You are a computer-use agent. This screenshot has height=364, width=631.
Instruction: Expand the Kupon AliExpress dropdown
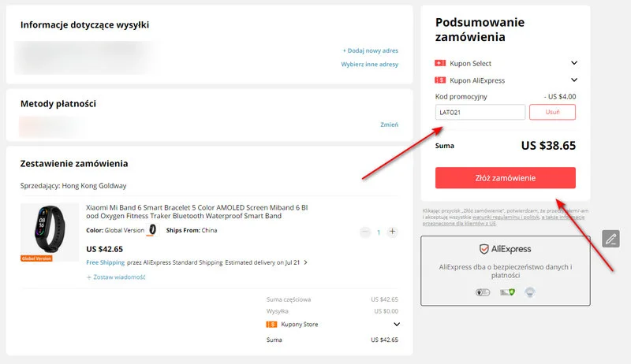(574, 80)
